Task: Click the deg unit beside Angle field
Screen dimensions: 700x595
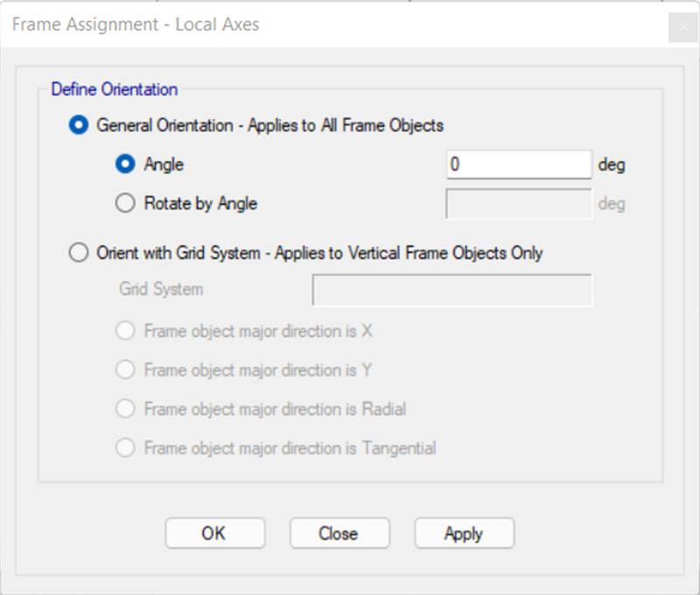Action: [x=612, y=164]
